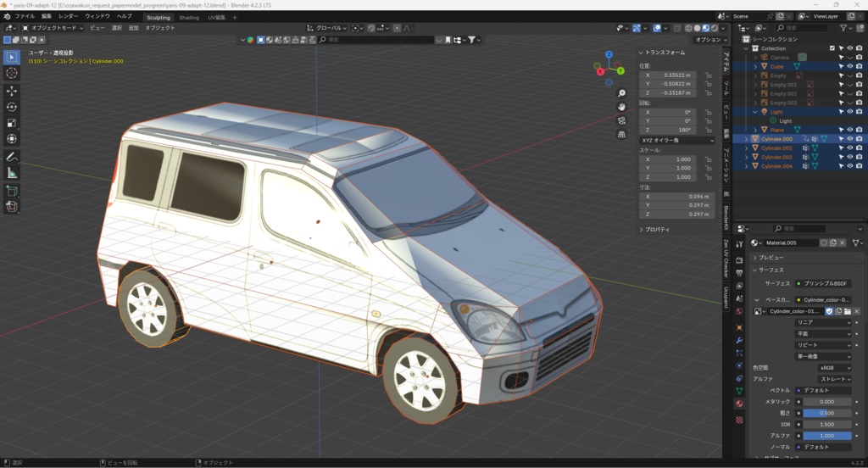The image size is (868, 468).
Task: Activate the Annotate pencil tool
Action: point(12,157)
